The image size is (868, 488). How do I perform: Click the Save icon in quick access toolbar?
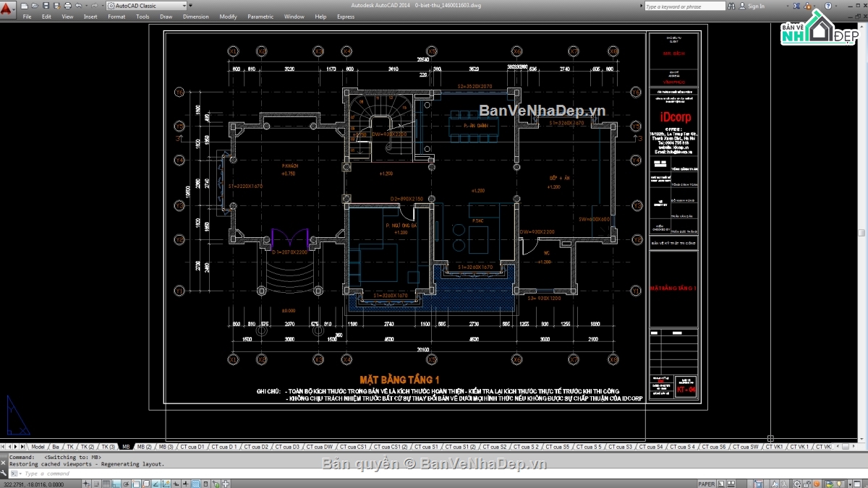[46, 6]
